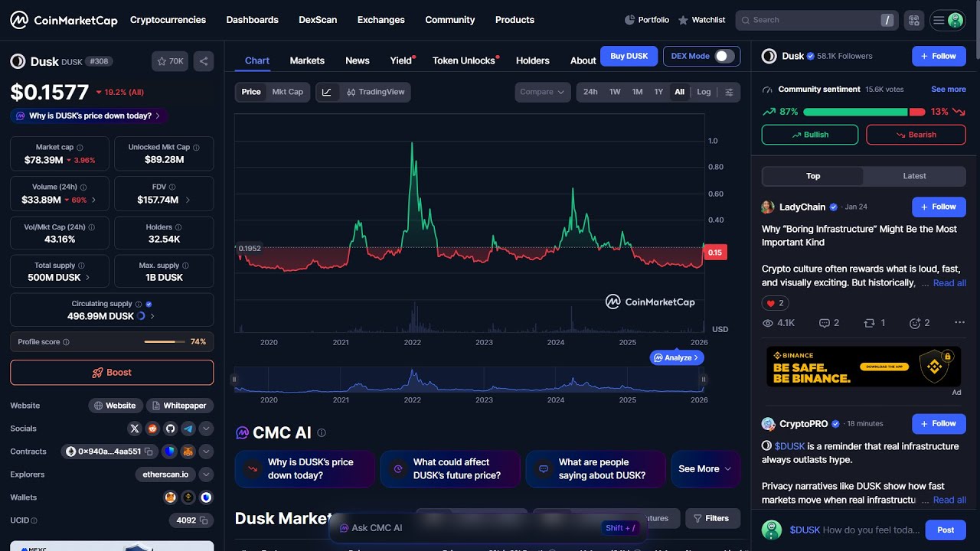Image resolution: width=980 pixels, height=551 pixels.
Task: Set the chart range to 1Y
Action: pos(658,92)
